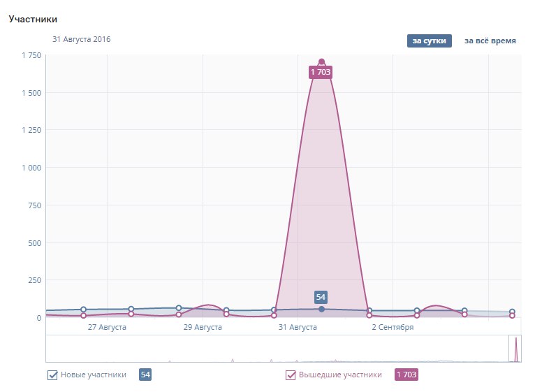The image size is (535, 392).
Task: Select the pink peak data point at the top
Action: [321, 62]
